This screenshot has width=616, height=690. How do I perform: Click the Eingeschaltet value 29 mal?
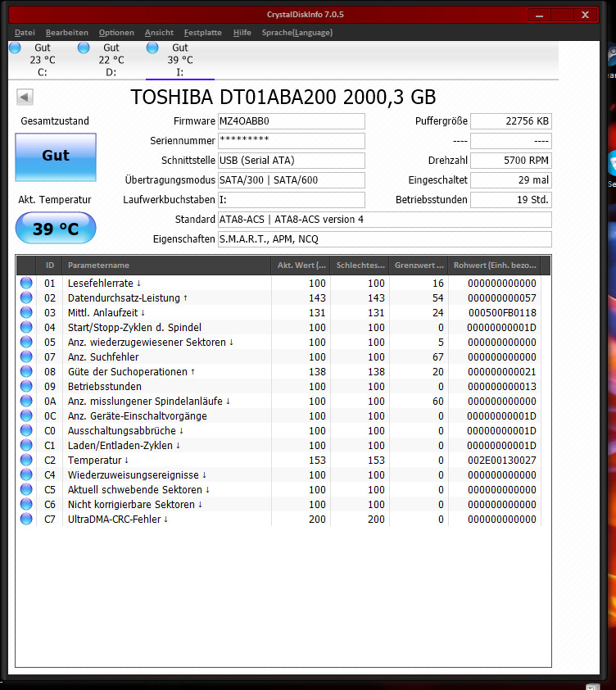click(511, 180)
